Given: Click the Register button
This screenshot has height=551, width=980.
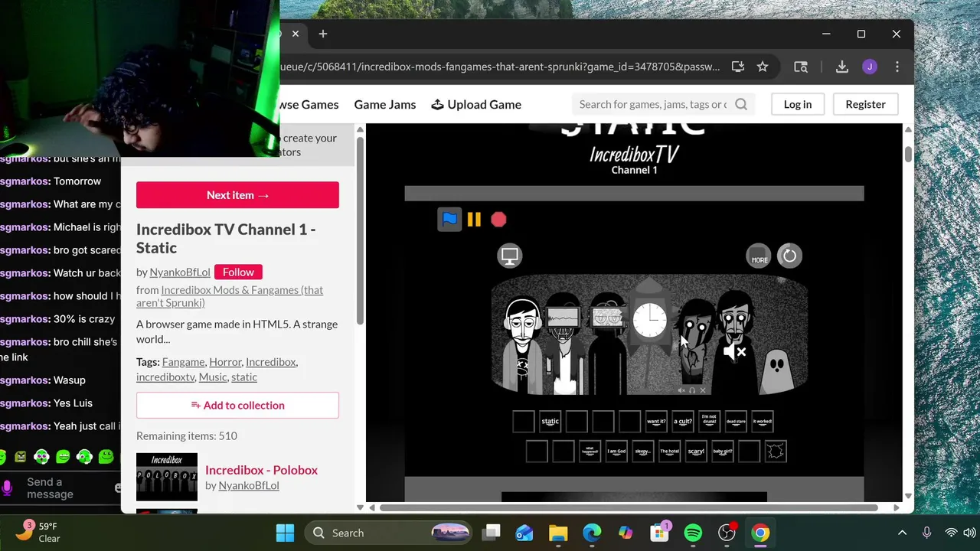Looking at the screenshot, I should tap(865, 104).
